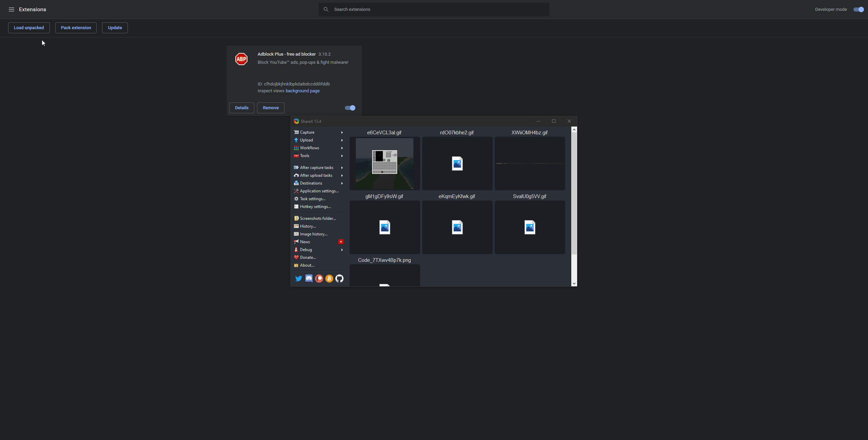Screen dimensions: 868x440
Task: Open Application settings in ShareX
Action: (319, 191)
